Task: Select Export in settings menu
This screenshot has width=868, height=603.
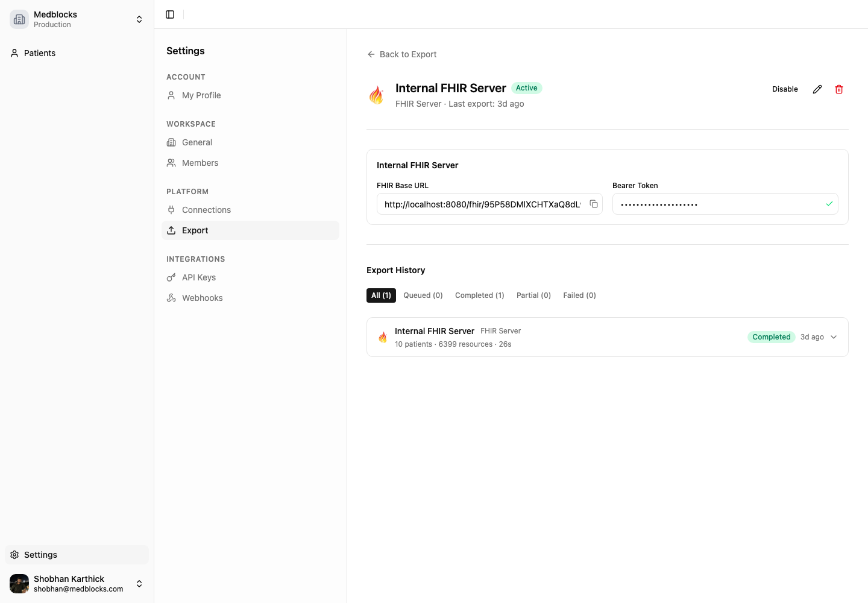Action: 250,230
